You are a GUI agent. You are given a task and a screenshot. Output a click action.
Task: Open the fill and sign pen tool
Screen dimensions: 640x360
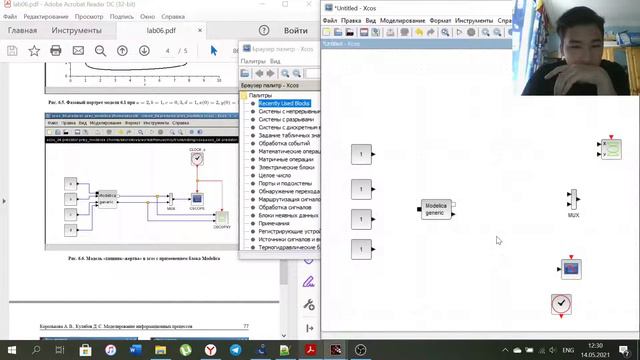pyautogui.click(x=309, y=282)
